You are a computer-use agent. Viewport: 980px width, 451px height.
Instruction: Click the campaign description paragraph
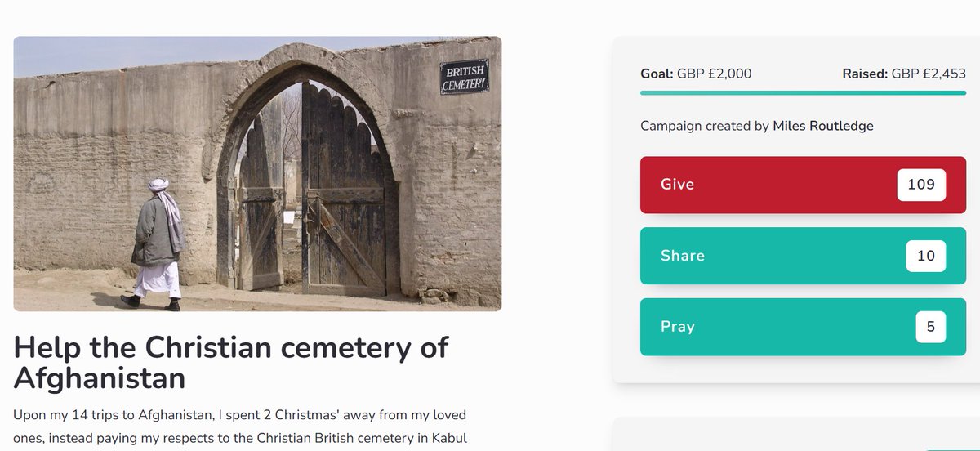(239, 426)
